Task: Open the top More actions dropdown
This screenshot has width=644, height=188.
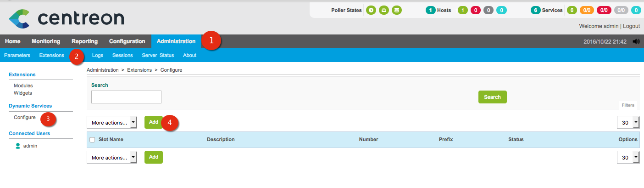Action: click(x=112, y=123)
